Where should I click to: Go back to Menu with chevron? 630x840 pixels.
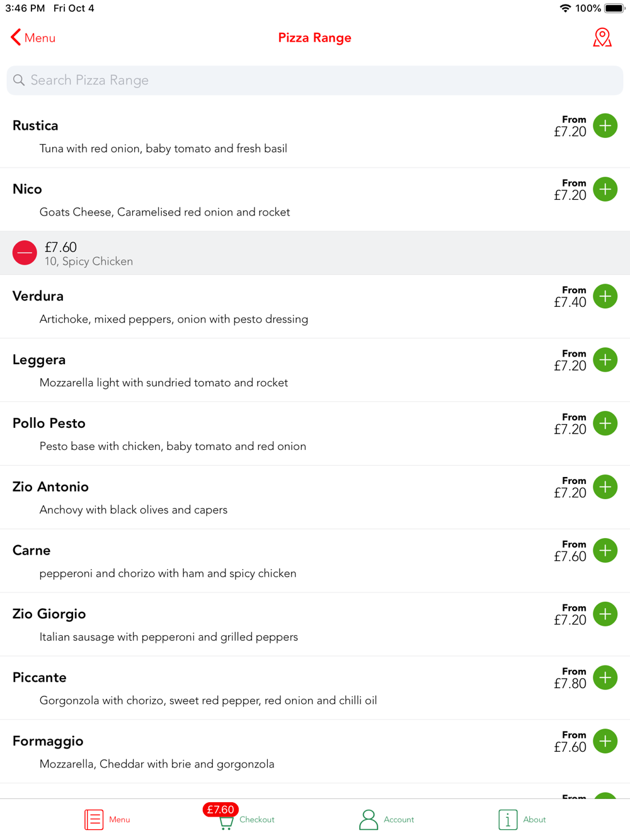click(x=33, y=38)
